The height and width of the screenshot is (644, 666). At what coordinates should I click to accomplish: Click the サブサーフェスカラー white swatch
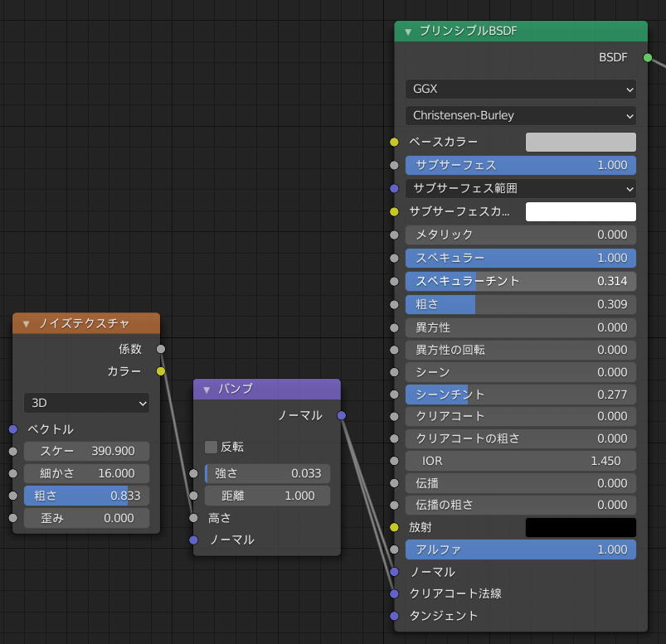pos(581,212)
